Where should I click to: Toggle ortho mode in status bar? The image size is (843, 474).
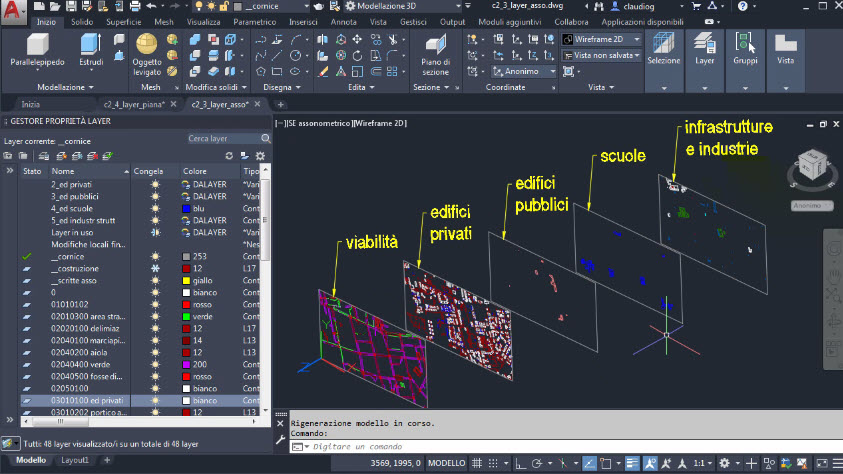point(520,463)
